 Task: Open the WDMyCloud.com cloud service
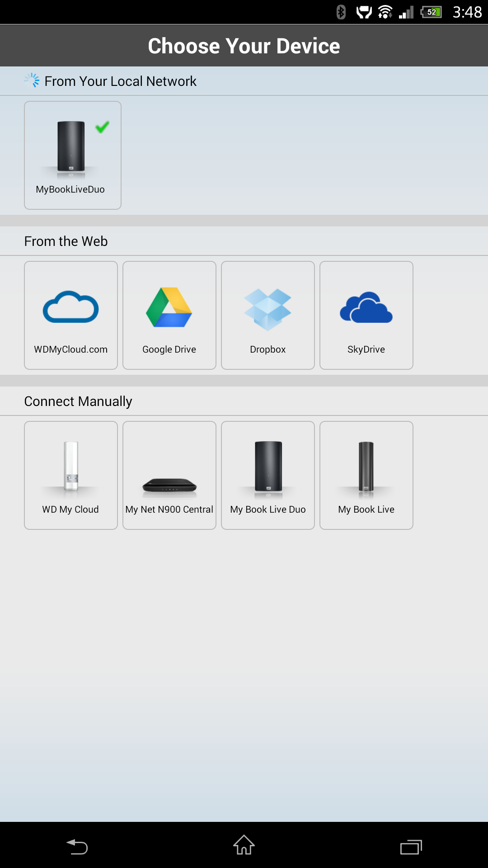(x=71, y=315)
